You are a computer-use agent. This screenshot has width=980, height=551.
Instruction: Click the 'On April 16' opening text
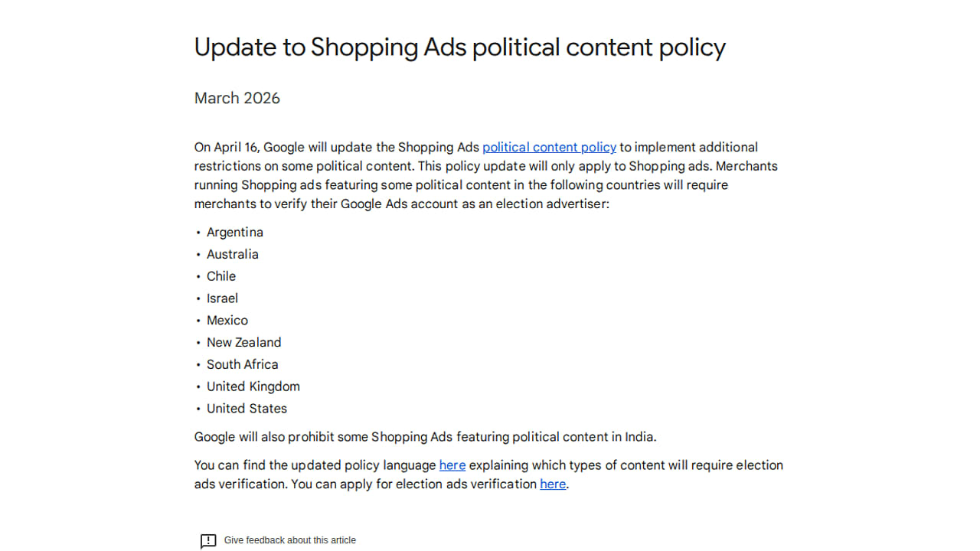[228, 147]
